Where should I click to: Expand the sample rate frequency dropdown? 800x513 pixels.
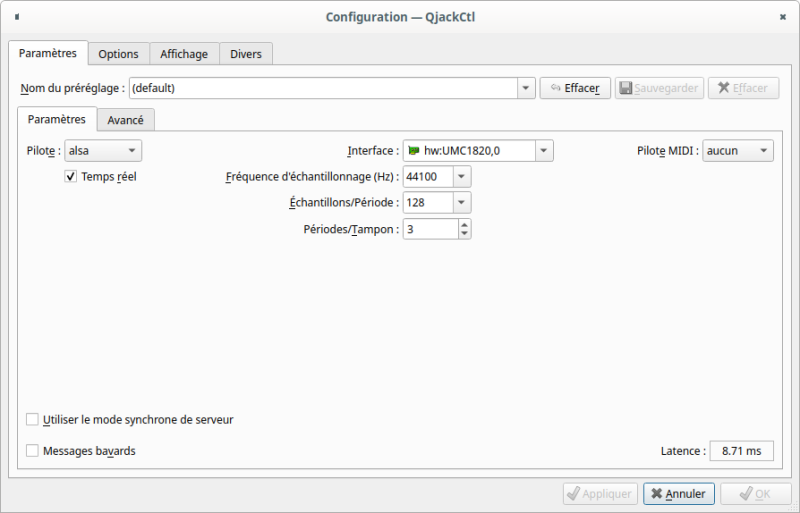click(x=461, y=177)
